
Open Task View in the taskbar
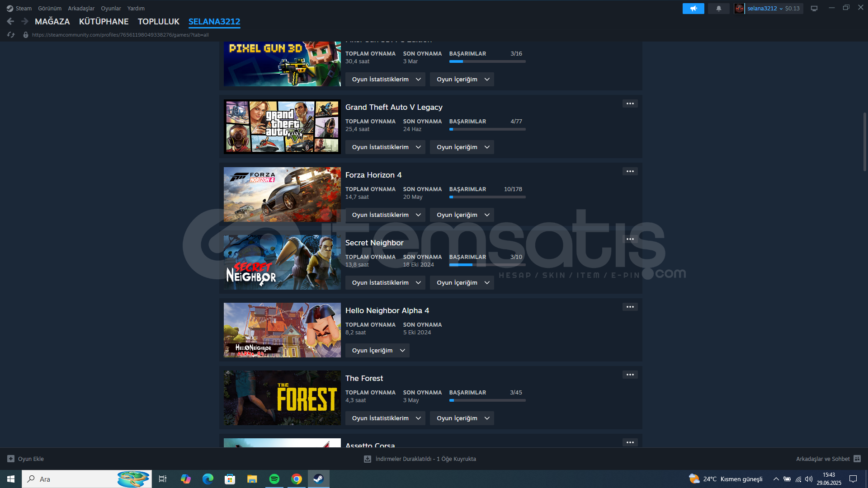pyautogui.click(x=163, y=479)
